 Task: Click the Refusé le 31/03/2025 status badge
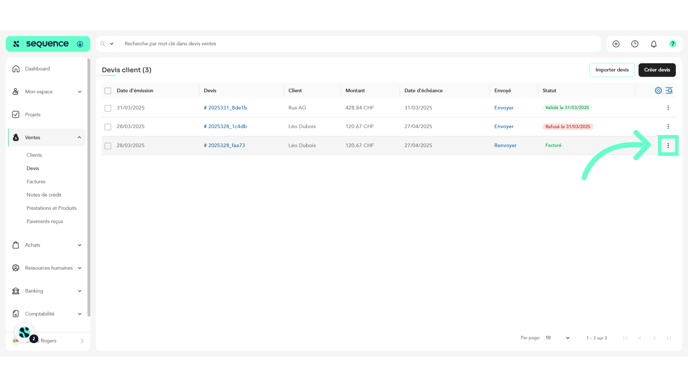pos(568,126)
